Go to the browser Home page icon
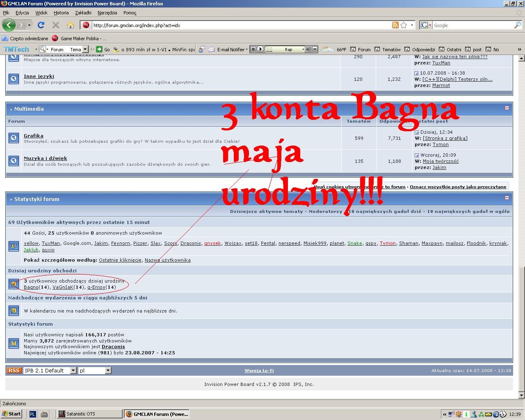 [71, 25]
